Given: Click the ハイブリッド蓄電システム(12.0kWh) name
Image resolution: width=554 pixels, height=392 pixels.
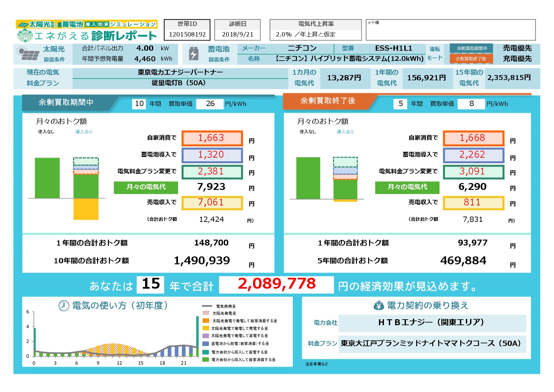Looking at the screenshot, I should click(350, 59).
